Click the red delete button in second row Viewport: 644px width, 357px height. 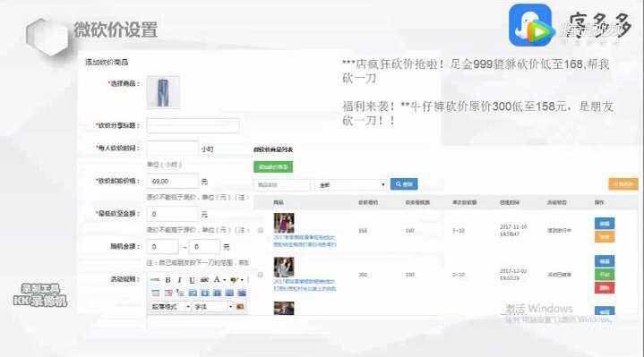pyautogui.click(x=605, y=287)
